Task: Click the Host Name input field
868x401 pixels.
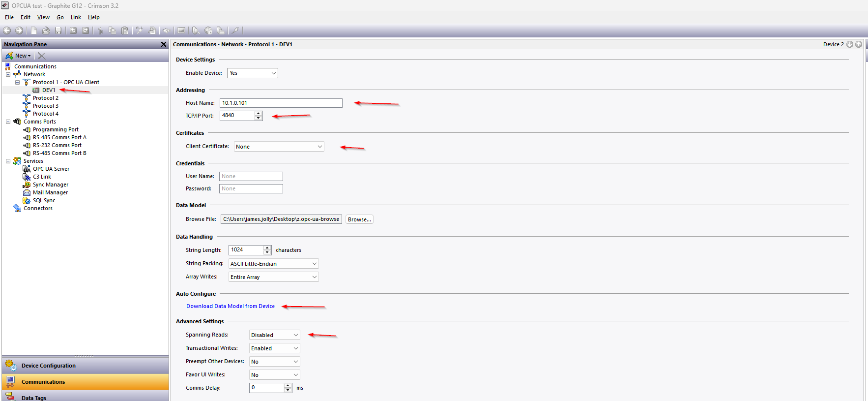Action: [x=281, y=103]
